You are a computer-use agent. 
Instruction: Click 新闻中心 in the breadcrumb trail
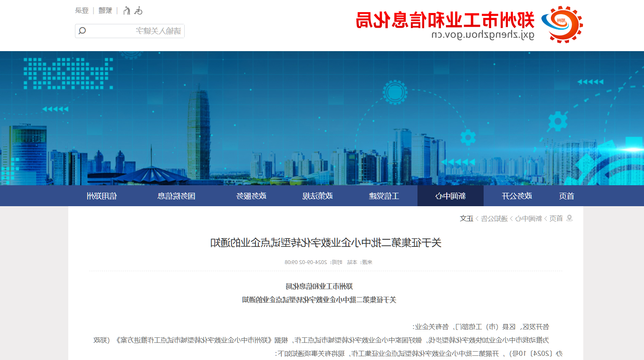pyautogui.click(x=528, y=218)
